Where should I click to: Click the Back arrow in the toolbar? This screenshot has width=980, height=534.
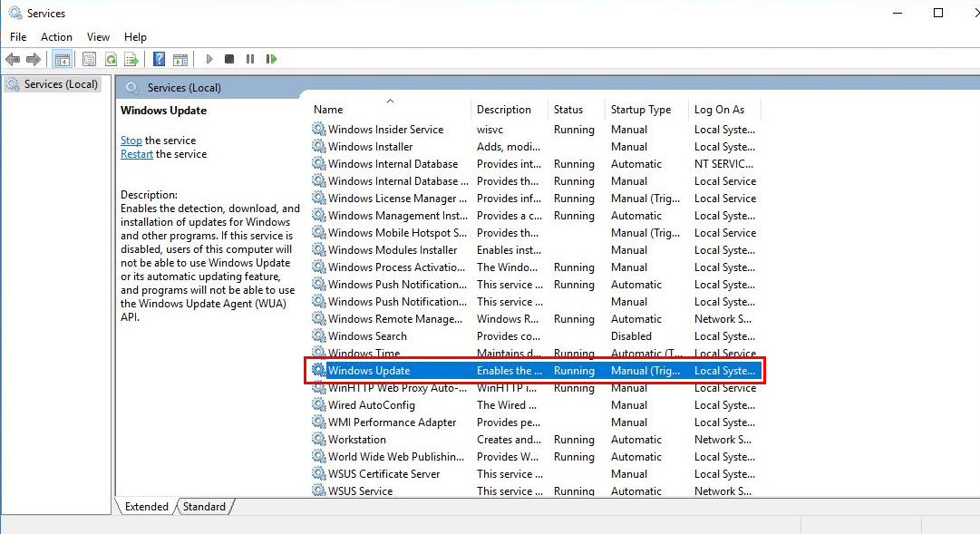(13, 60)
